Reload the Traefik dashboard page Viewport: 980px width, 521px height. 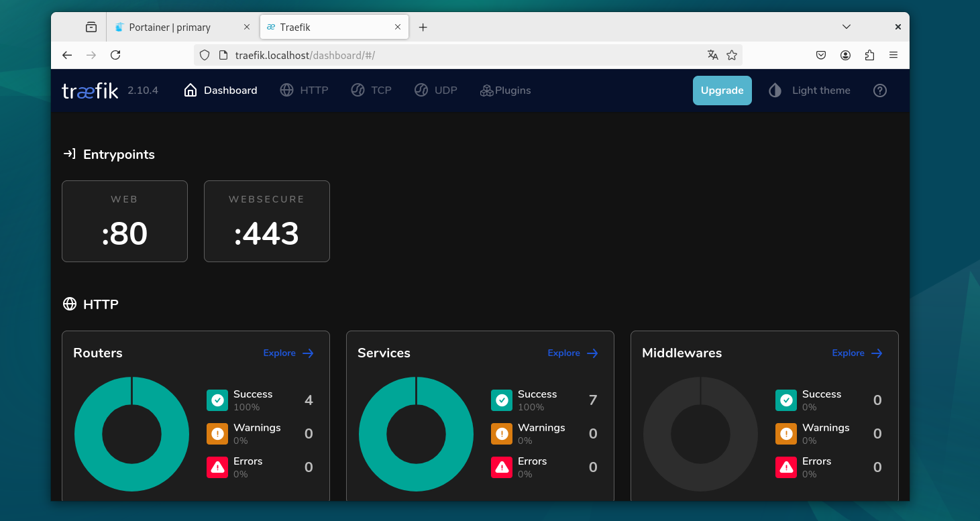[x=115, y=55]
